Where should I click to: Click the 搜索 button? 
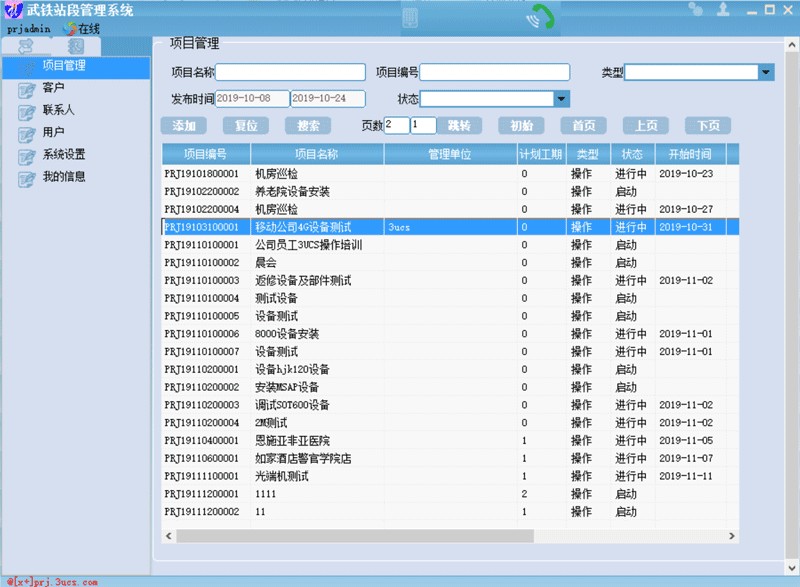(x=308, y=125)
